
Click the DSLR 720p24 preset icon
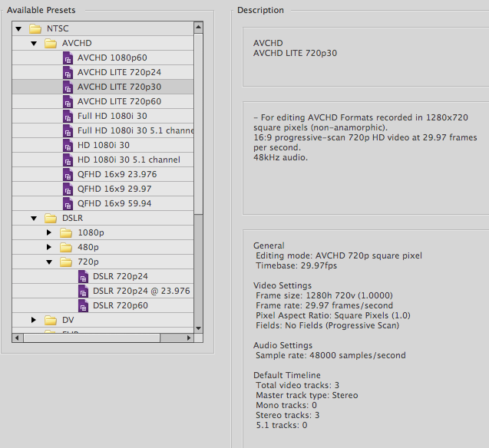point(83,277)
